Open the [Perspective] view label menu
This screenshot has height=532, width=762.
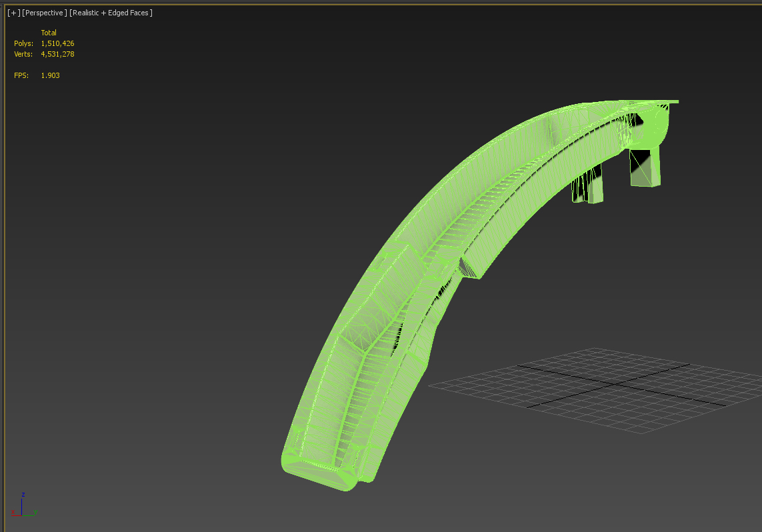(x=45, y=13)
